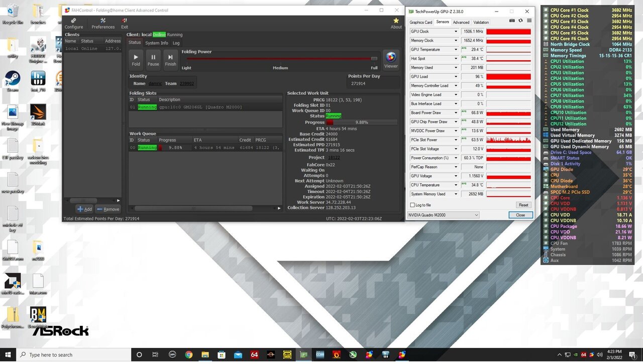643x364 pixels.
Task: Expand the GPU Clock sensor dropdown
Action: click(456, 32)
